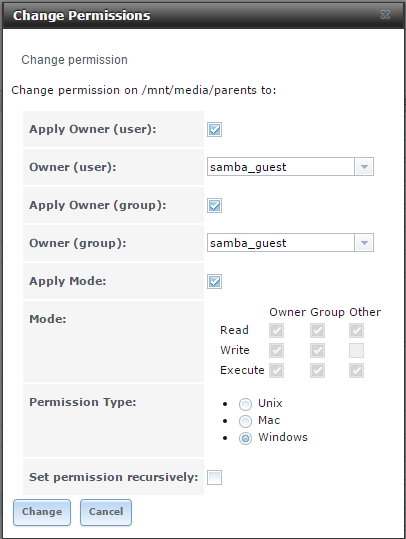The width and height of the screenshot is (406, 539).
Task: Select Mac permission type
Action: coord(245,421)
